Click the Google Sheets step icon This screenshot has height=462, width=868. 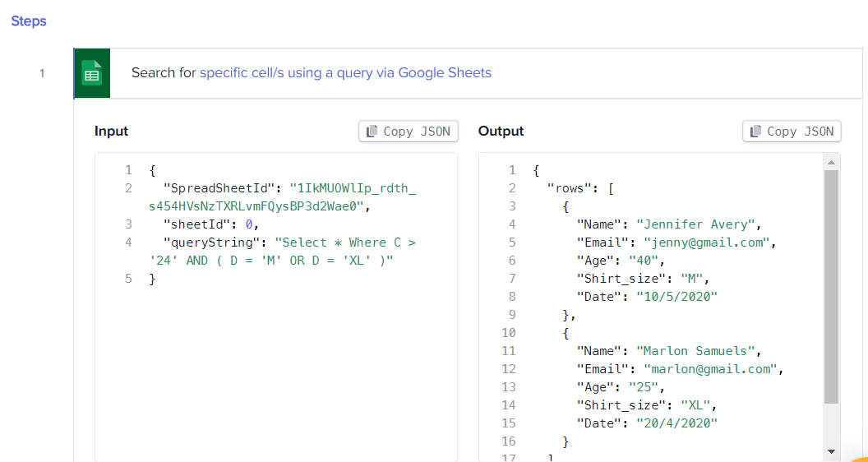[92, 73]
